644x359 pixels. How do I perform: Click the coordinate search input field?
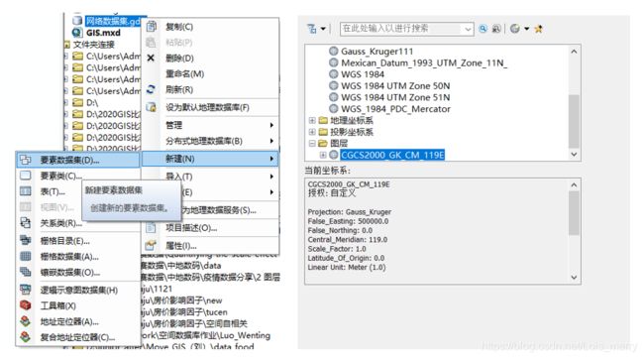401,29
